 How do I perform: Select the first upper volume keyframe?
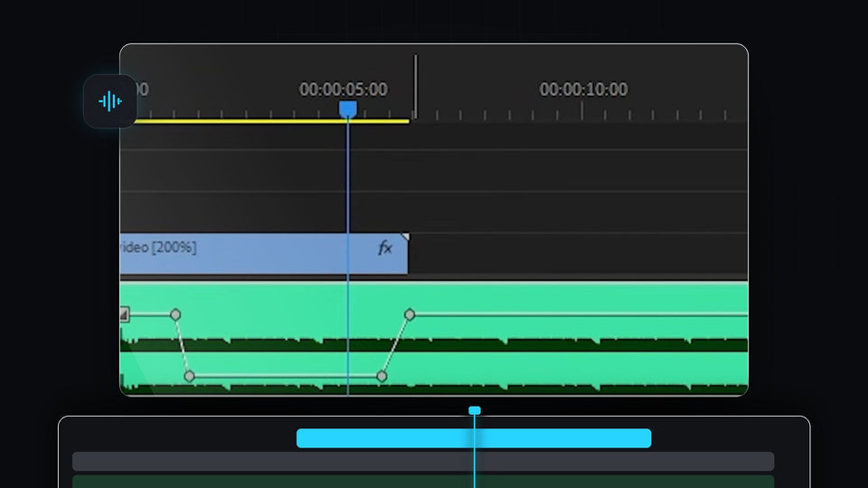pos(175,314)
